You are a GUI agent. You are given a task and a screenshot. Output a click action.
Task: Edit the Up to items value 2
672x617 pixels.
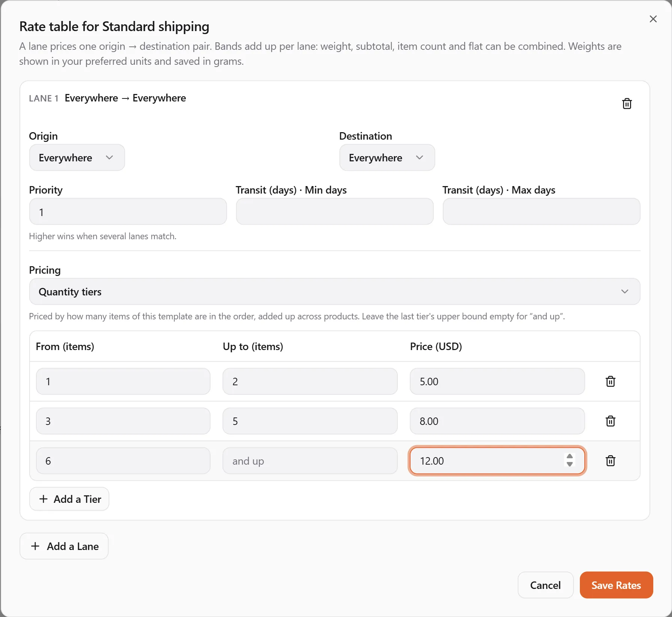click(310, 382)
